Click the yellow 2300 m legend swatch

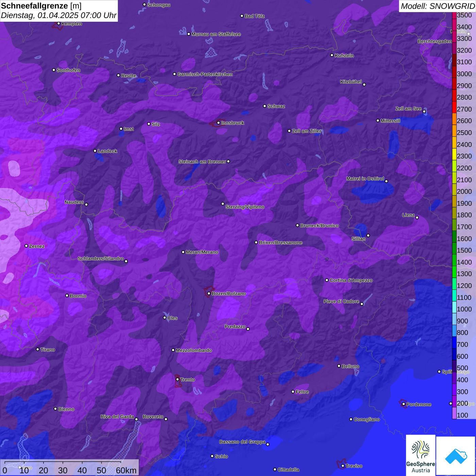click(454, 154)
